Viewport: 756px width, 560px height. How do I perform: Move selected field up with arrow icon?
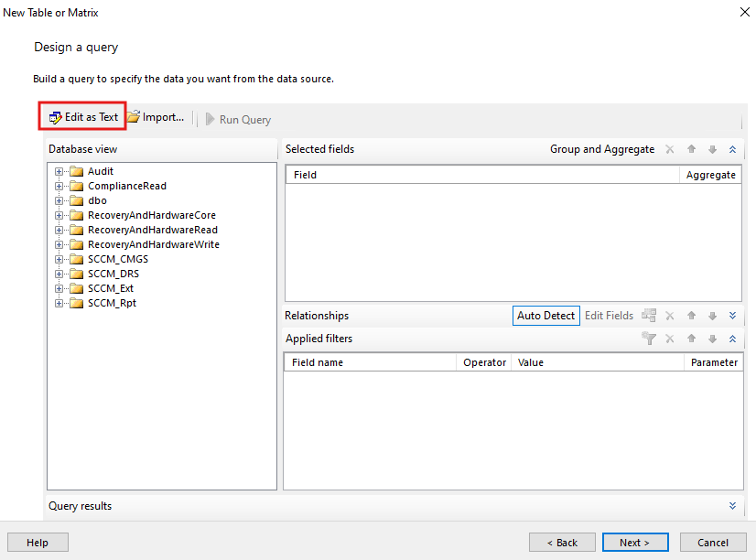(692, 149)
